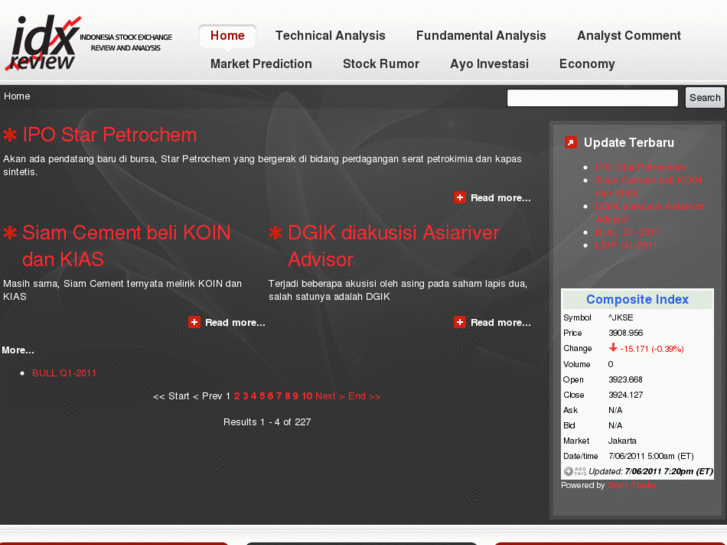727x545 pixels.
Task: Go to results page 3
Action: (245, 396)
